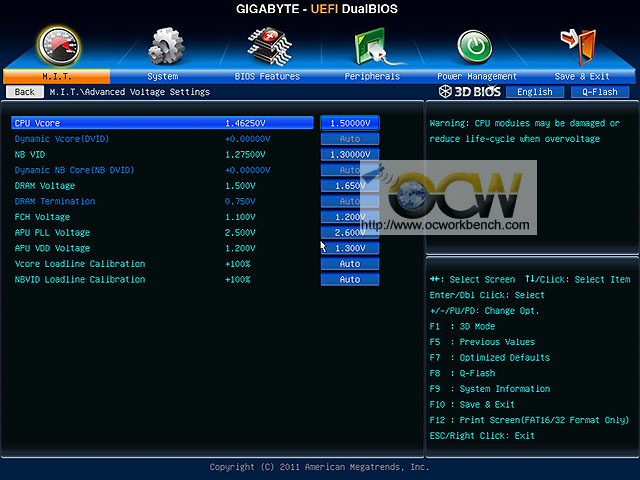
Task: Open NB VID 1.30000V value box
Action: pyautogui.click(x=350, y=154)
